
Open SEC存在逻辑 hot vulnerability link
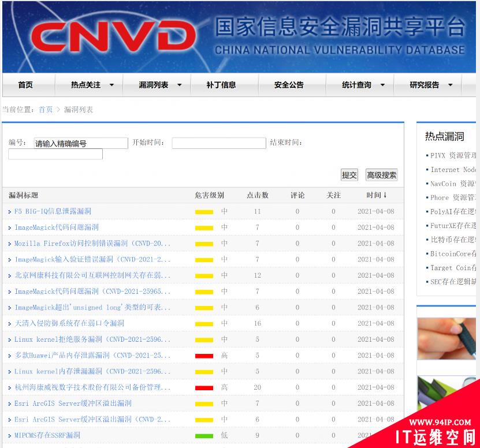pyautogui.click(x=453, y=282)
